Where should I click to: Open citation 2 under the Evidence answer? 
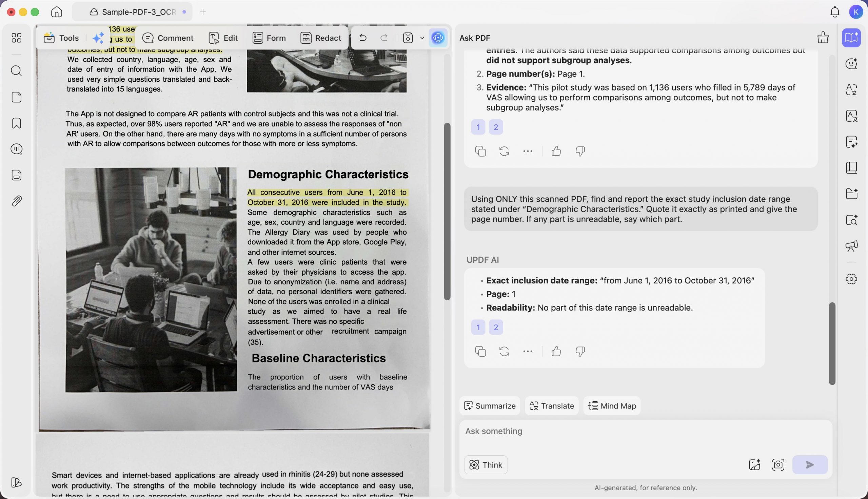(496, 127)
